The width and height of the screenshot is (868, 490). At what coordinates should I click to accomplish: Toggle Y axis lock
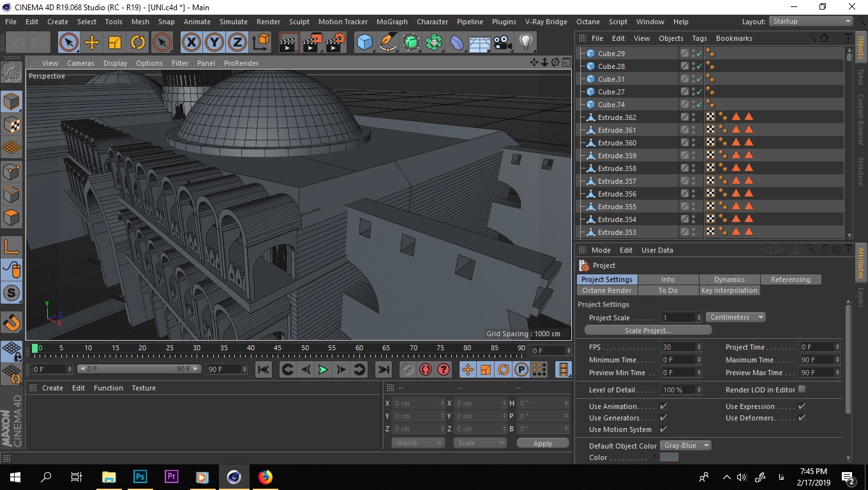(214, 43)
